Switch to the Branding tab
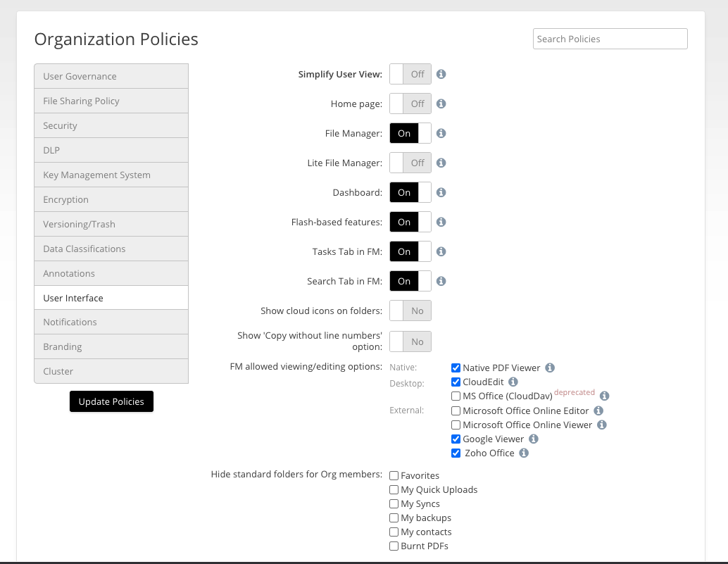The image size is (728, 564). click(111, 346)
